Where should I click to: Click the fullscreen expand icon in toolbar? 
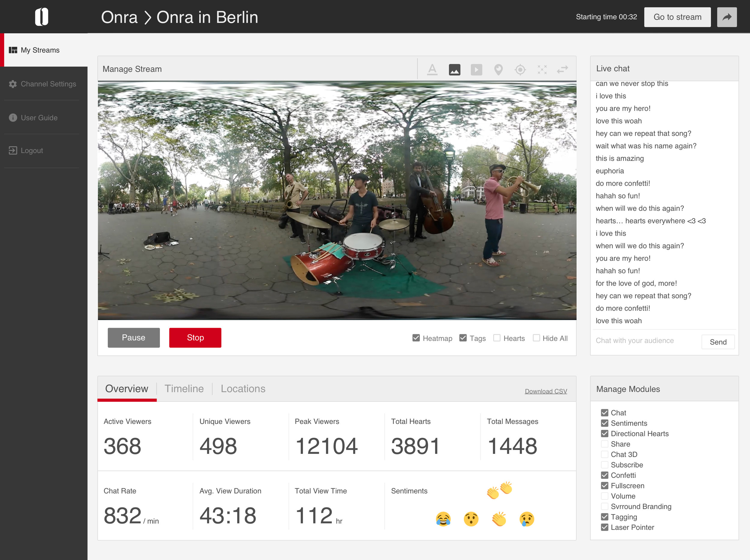coord(541,69)
